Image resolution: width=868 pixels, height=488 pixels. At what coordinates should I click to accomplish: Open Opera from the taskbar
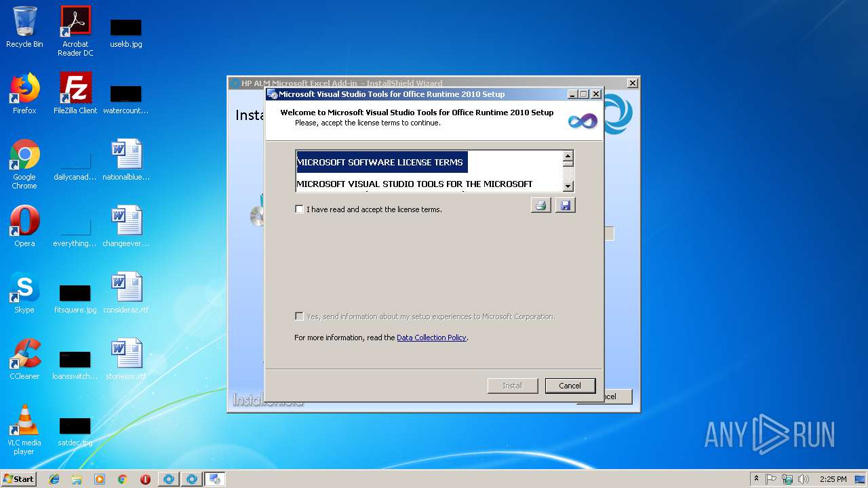coord(145,479)
